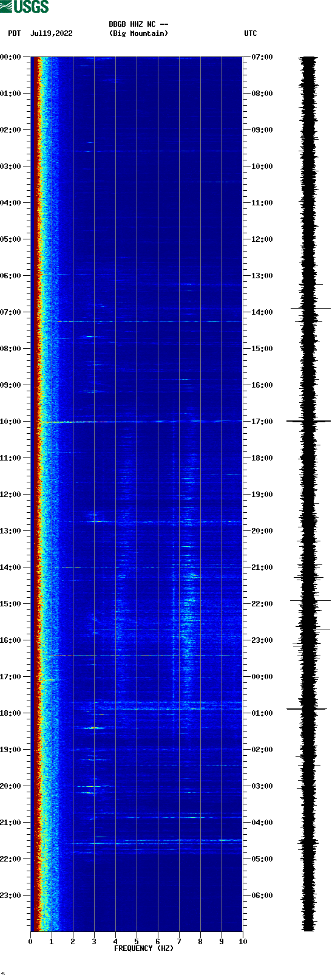Click the 23:00 PDT time label
The height and width of the screenshot is (980, 335).
pos(10,896)
